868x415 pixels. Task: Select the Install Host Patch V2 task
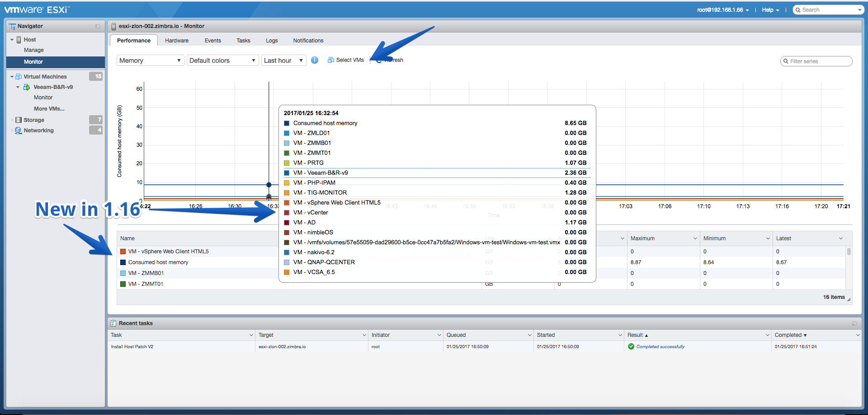[x=132, y=347]
